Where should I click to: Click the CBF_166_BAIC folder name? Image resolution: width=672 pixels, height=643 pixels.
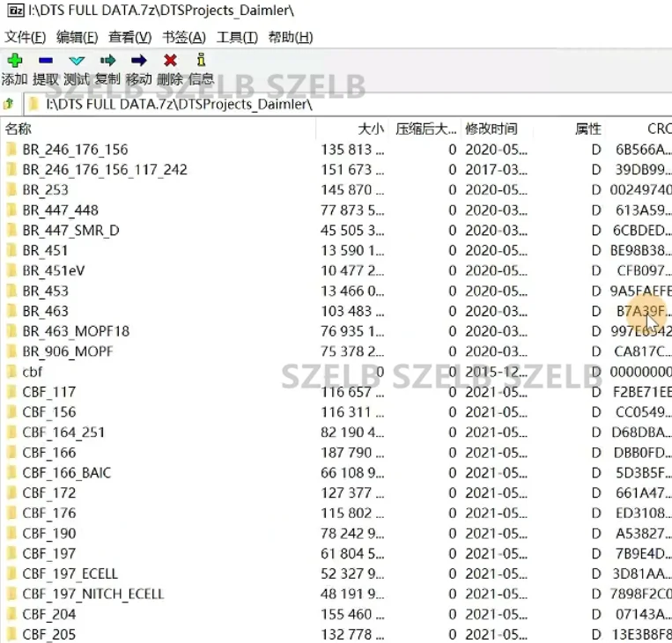click(x=67, y=473)
